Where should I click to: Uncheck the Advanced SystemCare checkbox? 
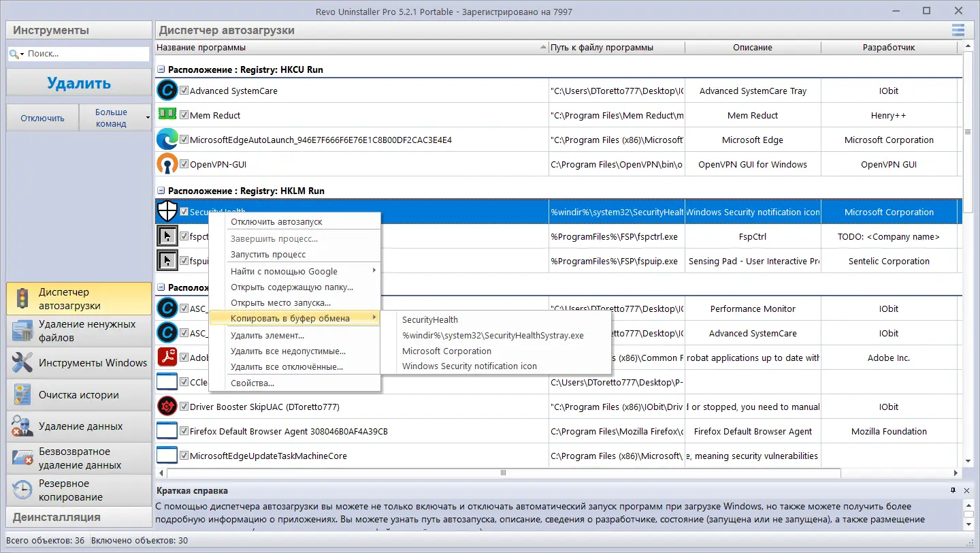(x=184, y=91)
